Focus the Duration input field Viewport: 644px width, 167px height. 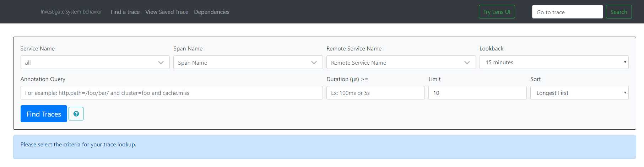click(x=375, y=93)
